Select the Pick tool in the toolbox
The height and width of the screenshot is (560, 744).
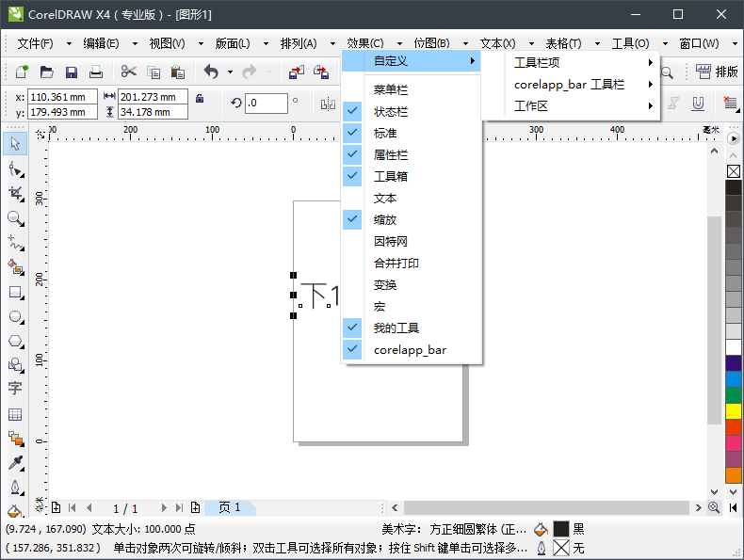(15, 144)
